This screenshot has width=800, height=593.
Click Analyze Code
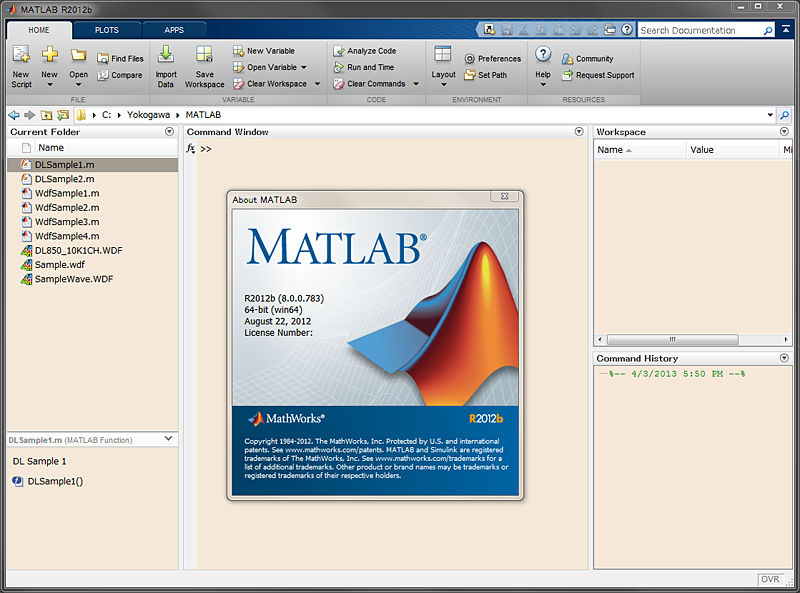click(x=364, y=51)
